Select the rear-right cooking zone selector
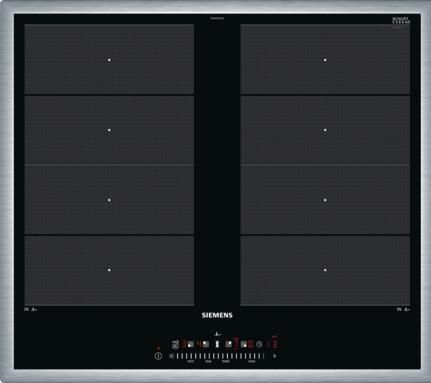The width and height of the screenshot is (431, 383). [229, 344]
